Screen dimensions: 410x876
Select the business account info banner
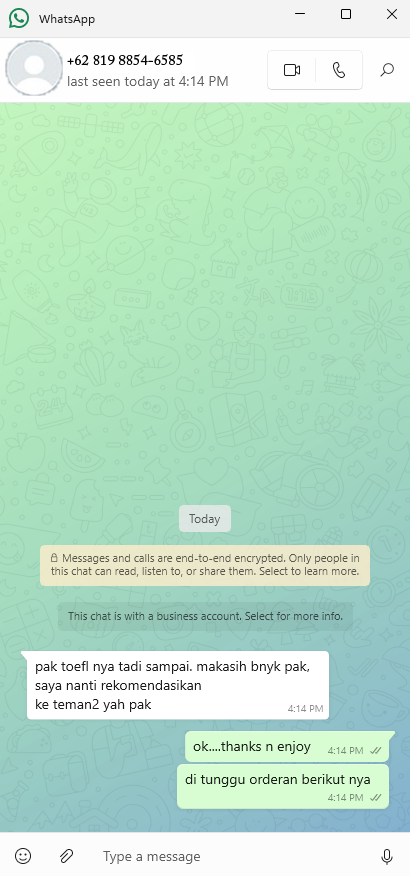tap(205, 616)
